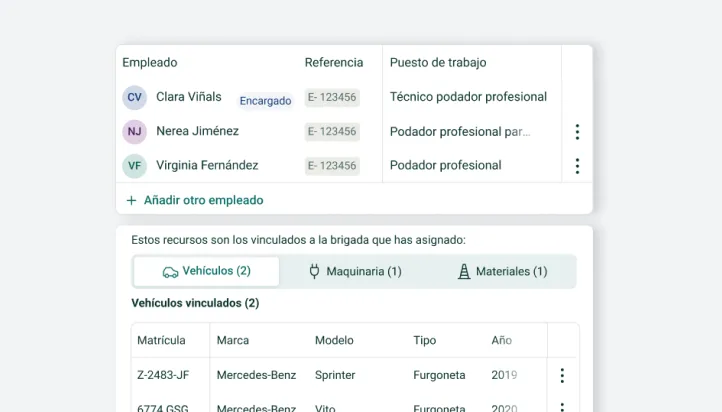Click the Z-2483-JF license plate cell
722x412 pixels.
point(163,375)
